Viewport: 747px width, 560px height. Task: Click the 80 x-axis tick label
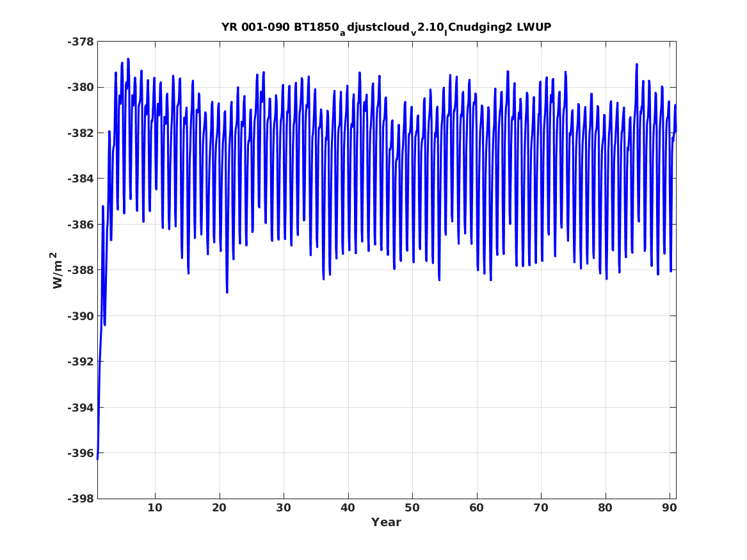605,508
